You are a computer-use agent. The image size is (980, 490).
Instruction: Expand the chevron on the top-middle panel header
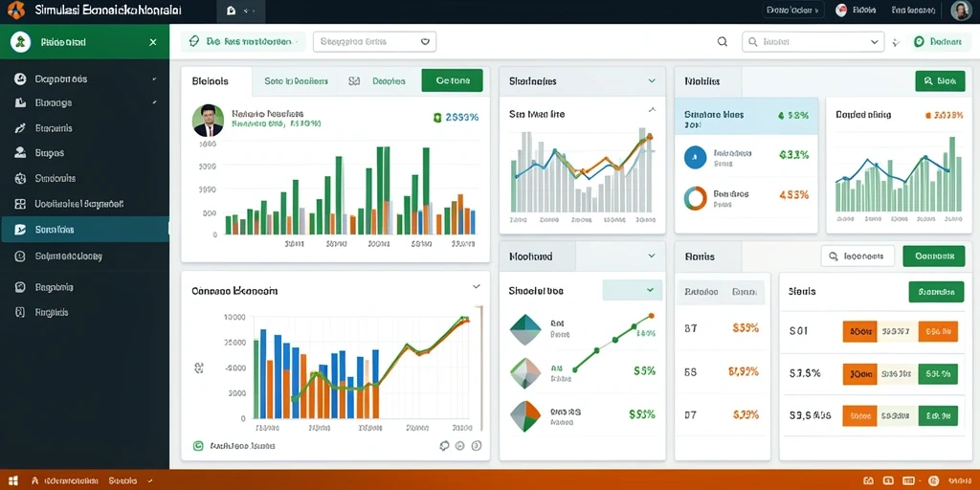[x=652, y=81]
